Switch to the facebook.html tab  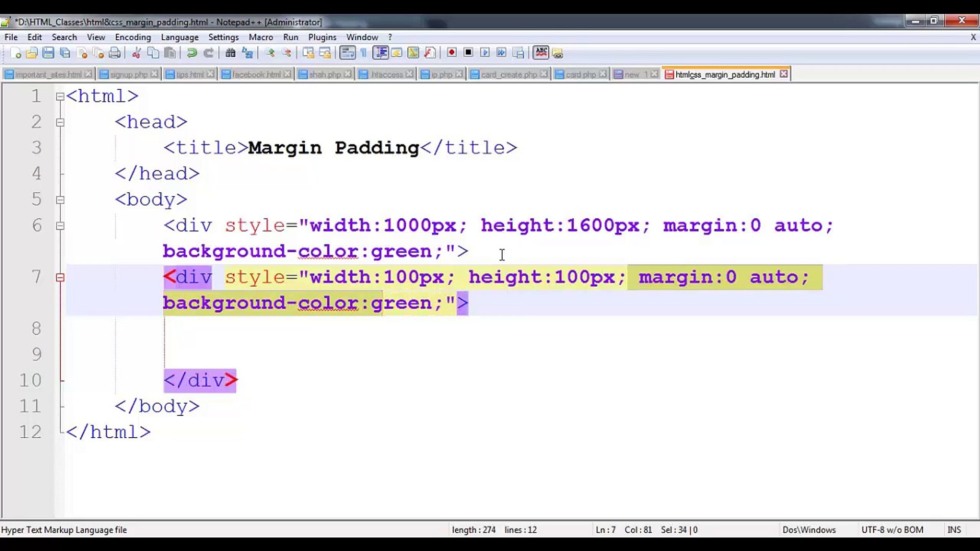[255, 74]
